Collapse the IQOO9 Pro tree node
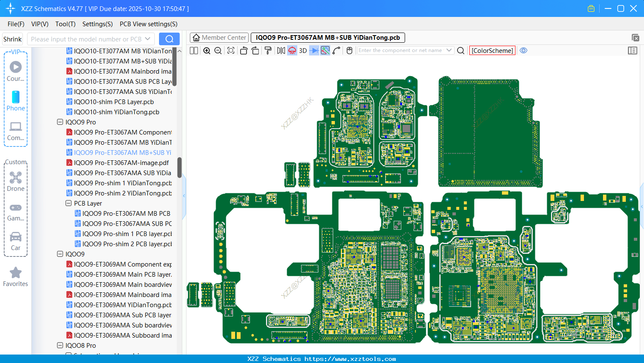The image size is (644, 363). pos(60,122)
